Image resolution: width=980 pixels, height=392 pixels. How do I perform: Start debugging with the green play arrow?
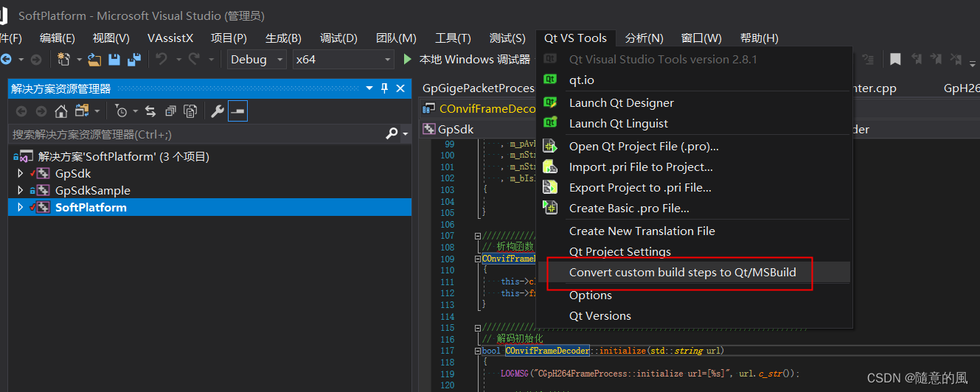point(409,59)
